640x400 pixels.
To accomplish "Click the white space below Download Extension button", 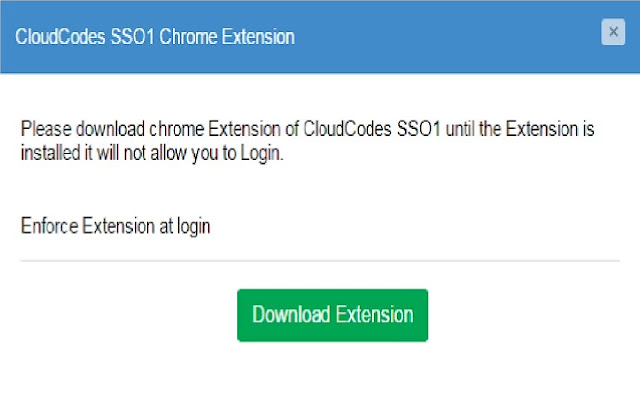I will (332, 370).
